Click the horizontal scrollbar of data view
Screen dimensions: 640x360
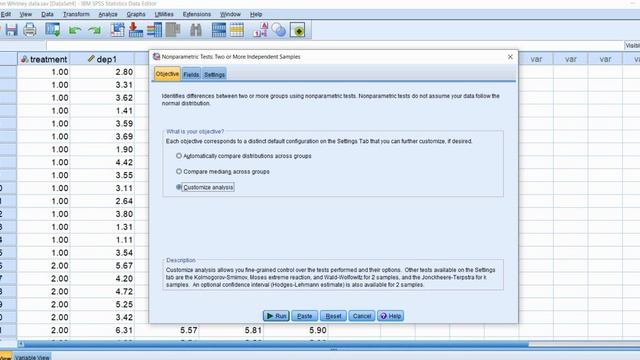276,344
